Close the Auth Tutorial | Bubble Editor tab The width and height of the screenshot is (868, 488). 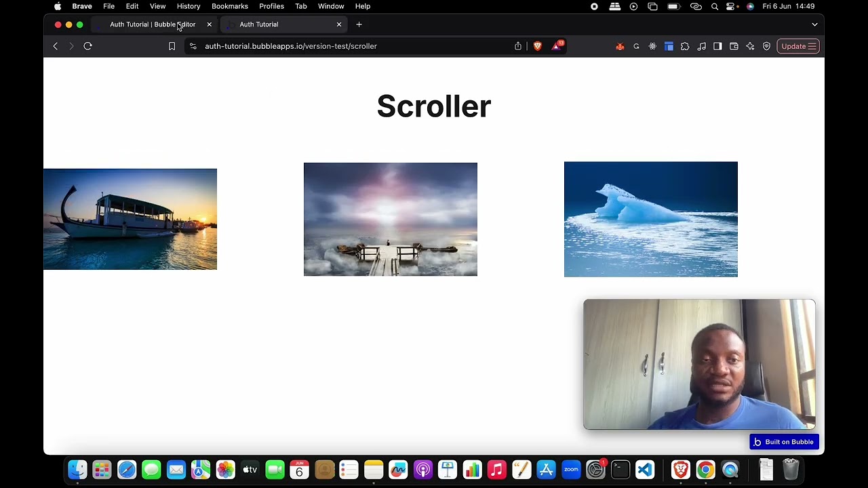point(209,24)
